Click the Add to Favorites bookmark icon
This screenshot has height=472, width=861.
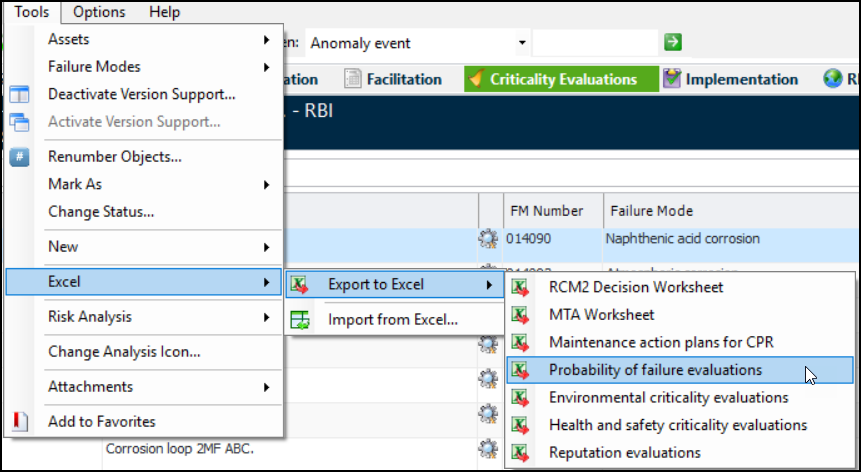tap(20, 422)
